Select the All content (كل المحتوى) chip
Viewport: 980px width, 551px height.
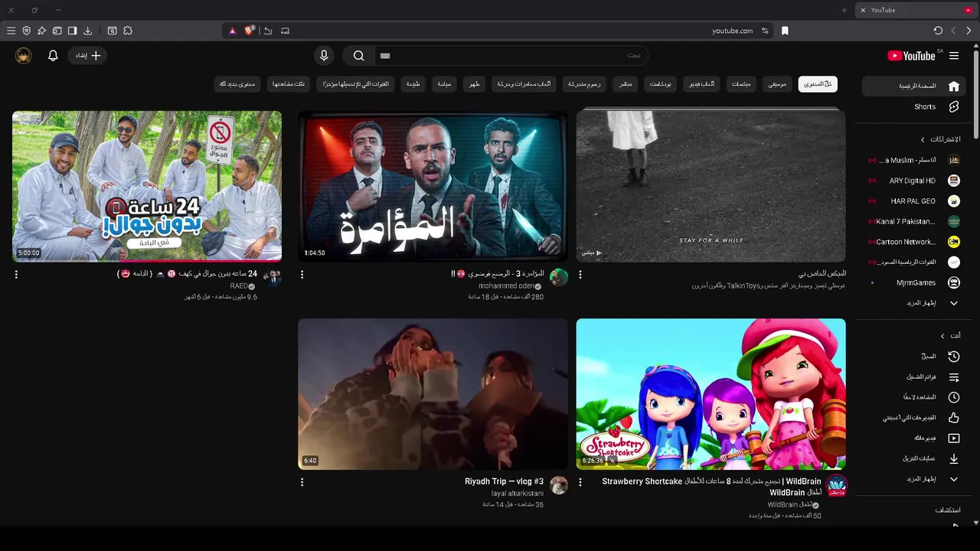[x=818, y=84]
